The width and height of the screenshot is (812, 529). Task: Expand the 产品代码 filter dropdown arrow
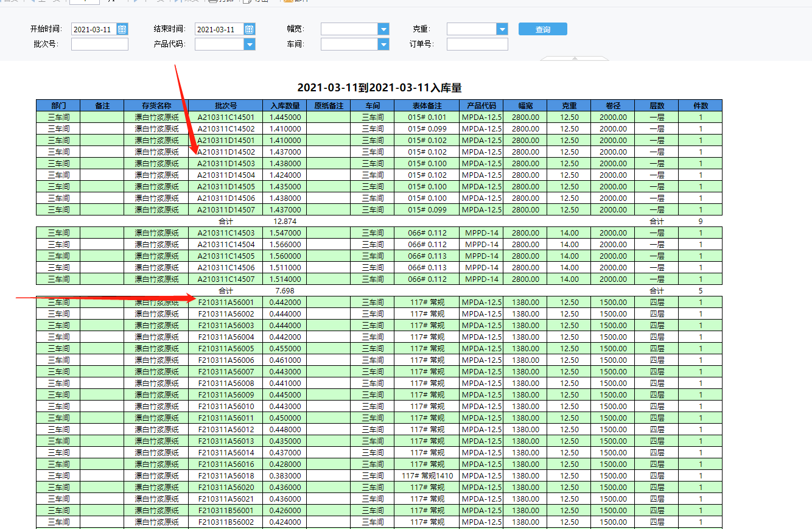tap(250, 44)
